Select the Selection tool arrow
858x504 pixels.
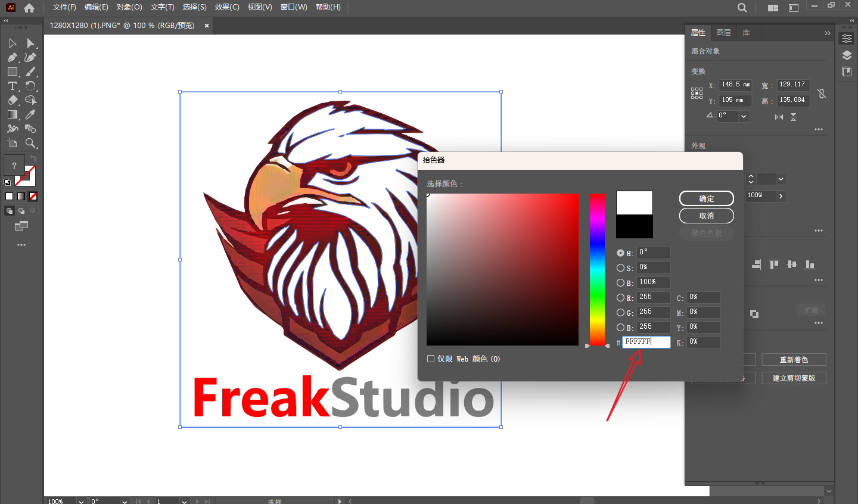point(13,43)
